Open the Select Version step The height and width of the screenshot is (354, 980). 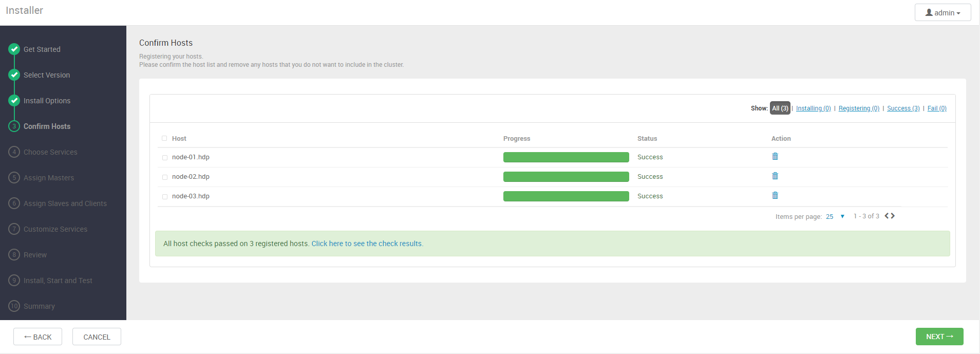[47, 75]
